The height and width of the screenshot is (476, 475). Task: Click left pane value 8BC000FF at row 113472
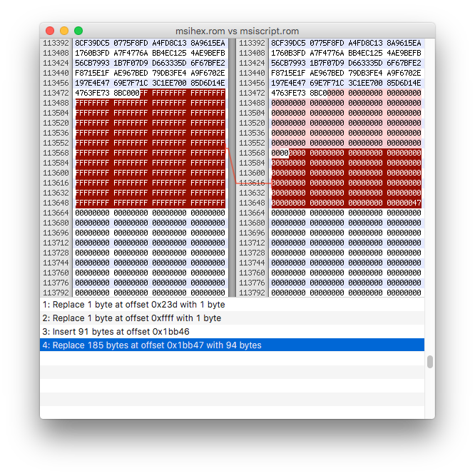coord(131,93)
